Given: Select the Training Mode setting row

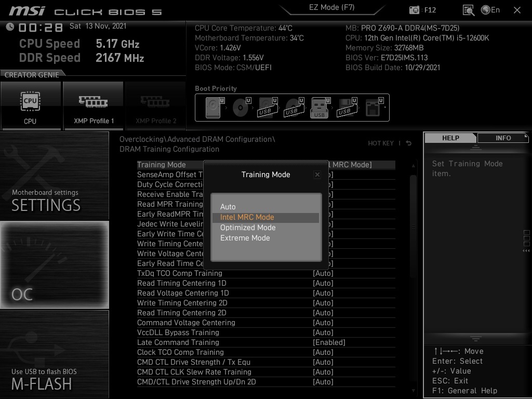Looking at the screenshot, I should click(266, 165).
